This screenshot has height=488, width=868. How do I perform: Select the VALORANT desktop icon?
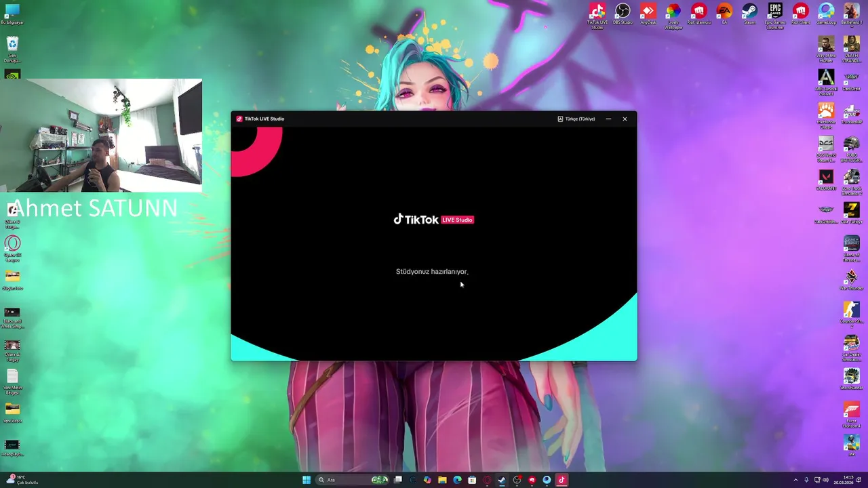[826, 180]
